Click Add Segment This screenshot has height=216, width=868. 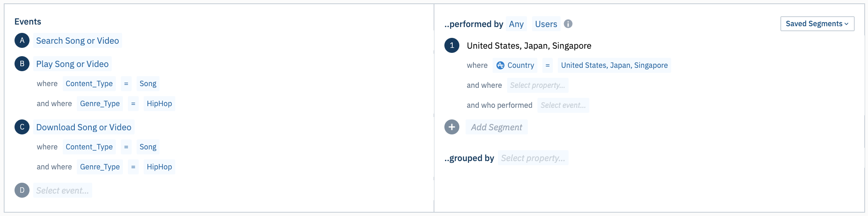tap(496, 127)
